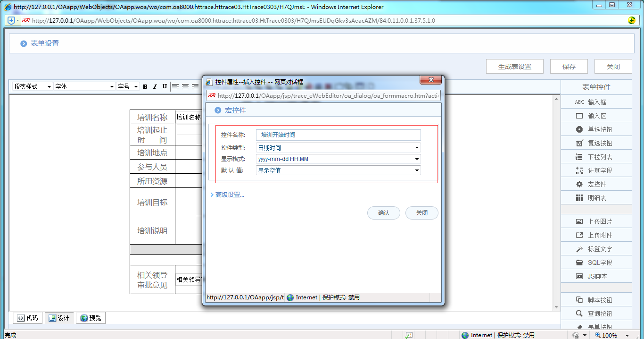The height and width of the screenshot is (339, 644).
Task: Select the 宏控件 item
Action: (x=596, y=184)
